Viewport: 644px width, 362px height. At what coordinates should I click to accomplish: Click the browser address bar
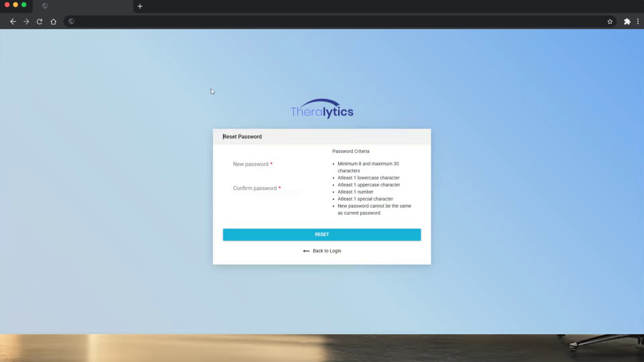(335, 21)
